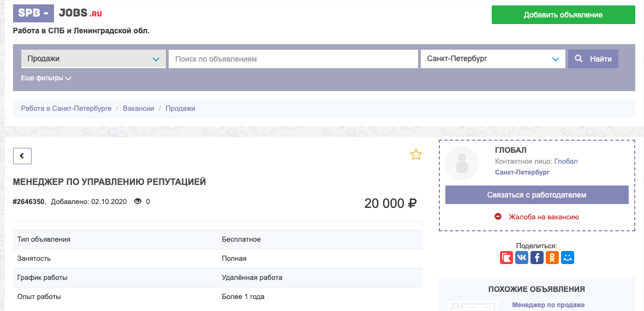Click the ПОХОЖИЕ ОБЪЯВЛЕНИЯ heading
This screenshot has height=311, width=644.
click(537, 289)
